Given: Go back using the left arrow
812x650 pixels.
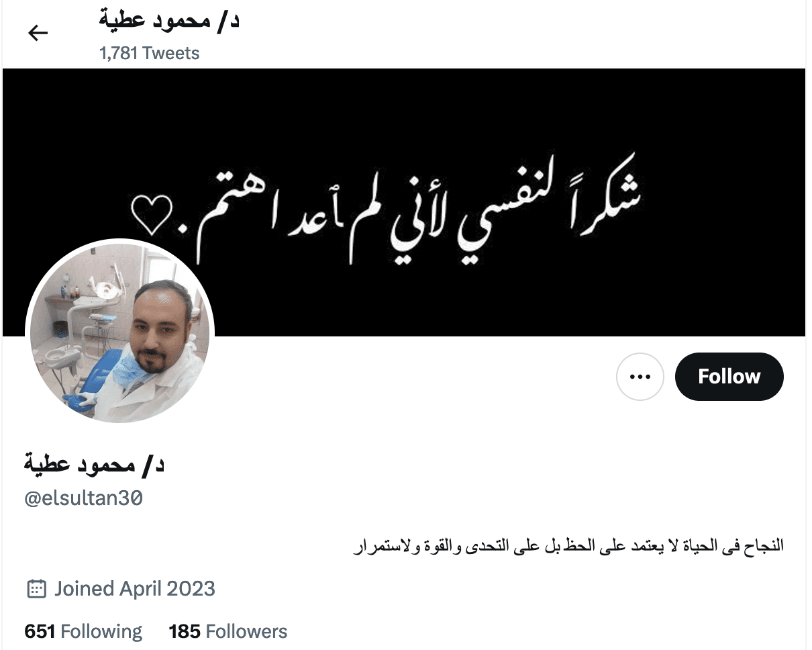Looking at the screenshot, I should [38, 33].
